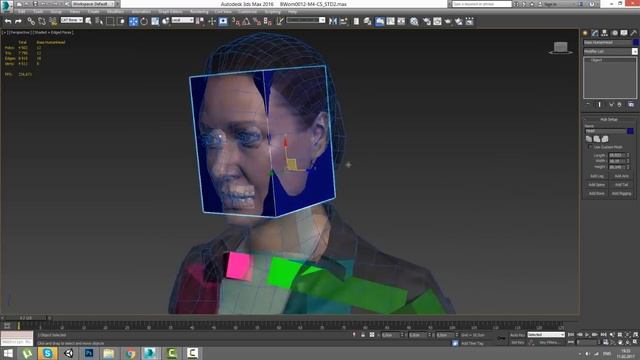Click the Length value field
640x360 pixels.
[x=616, y=155]
